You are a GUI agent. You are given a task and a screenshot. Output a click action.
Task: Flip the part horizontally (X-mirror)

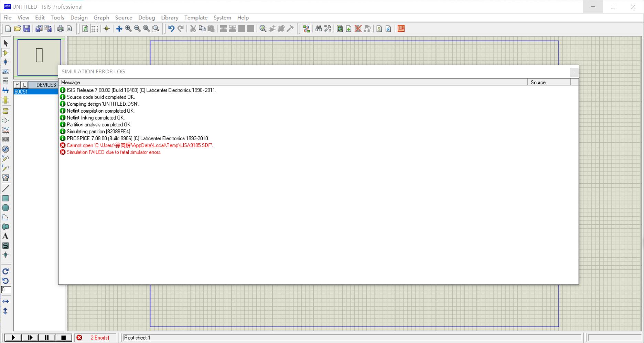[6, 301]
